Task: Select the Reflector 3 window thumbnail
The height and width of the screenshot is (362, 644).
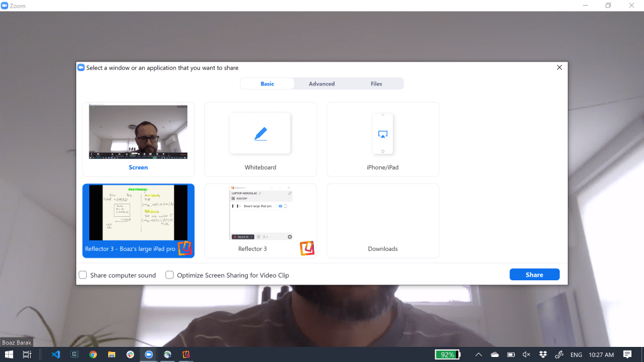Action: click(x=260, y=214)
